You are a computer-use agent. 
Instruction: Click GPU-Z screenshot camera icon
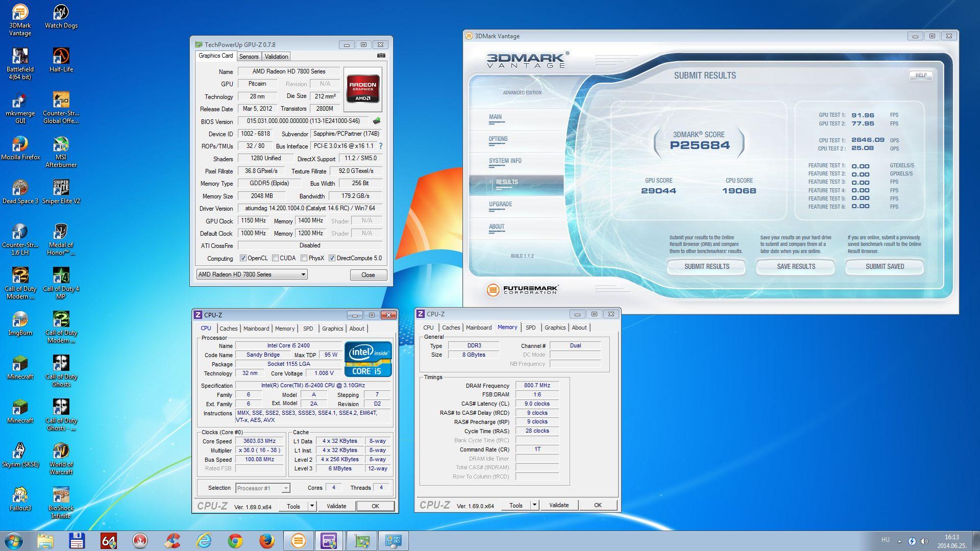pyautogui.click(x=381, y=56)
